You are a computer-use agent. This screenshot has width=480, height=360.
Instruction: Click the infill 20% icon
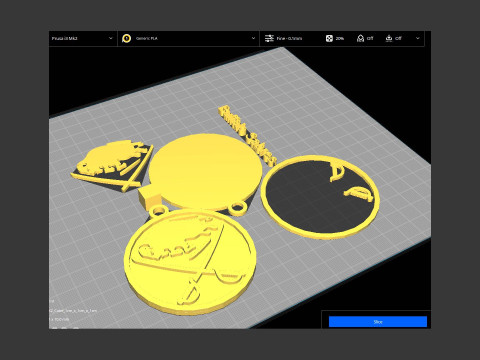329,38
